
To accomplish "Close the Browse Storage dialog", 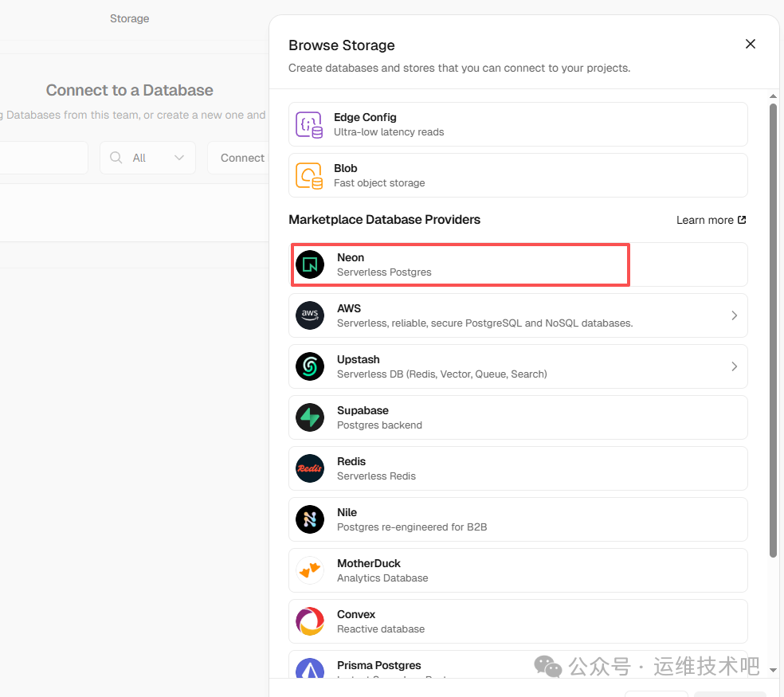I will tap(750, 45).
